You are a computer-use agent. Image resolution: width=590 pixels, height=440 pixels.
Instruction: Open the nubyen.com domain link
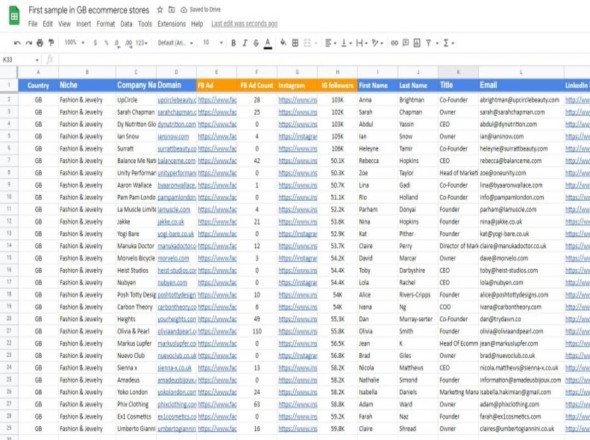tap(172, 282)
